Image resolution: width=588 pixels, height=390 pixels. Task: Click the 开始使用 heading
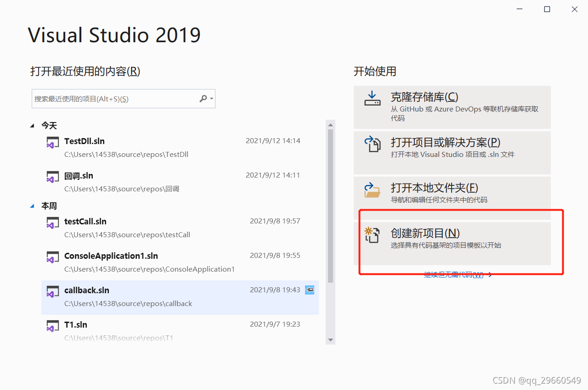(x=375, y=71)
